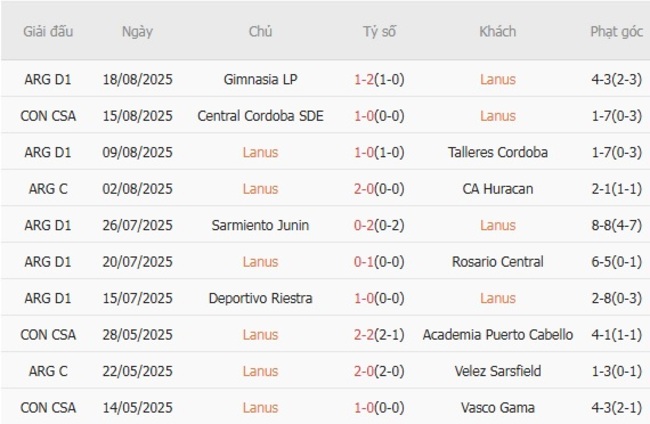
Task: Open the 1-2 score on 18/08/2025
Action: click(365, 80)
